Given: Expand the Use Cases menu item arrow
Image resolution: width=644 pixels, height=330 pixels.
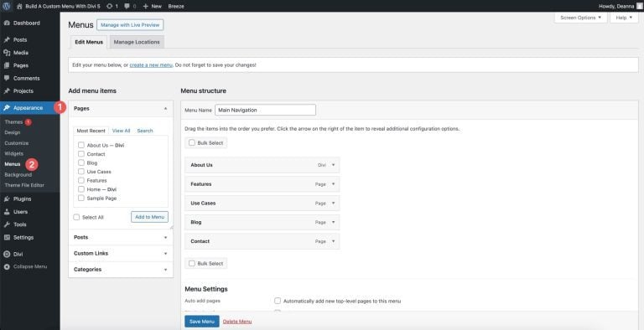Looking at the screenshot, I should (333, 204).
